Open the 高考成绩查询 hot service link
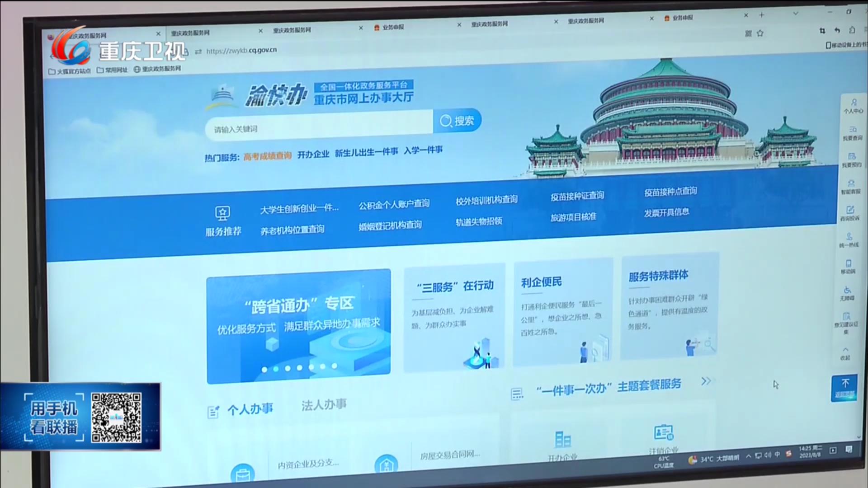This screenshot has height=488, width=868. click(267, 156)
